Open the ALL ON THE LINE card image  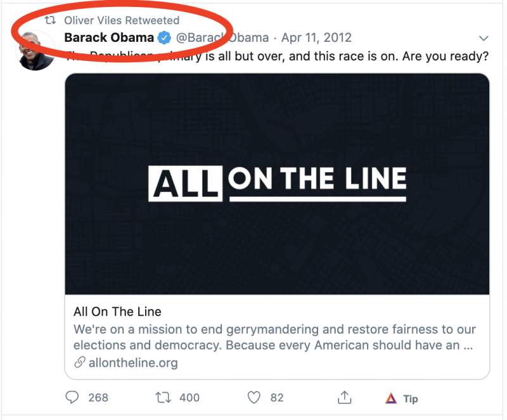pos(277,184)
